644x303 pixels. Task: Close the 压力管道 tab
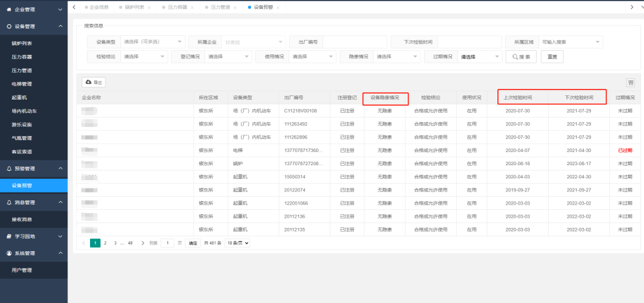click(x=235, y=7)
